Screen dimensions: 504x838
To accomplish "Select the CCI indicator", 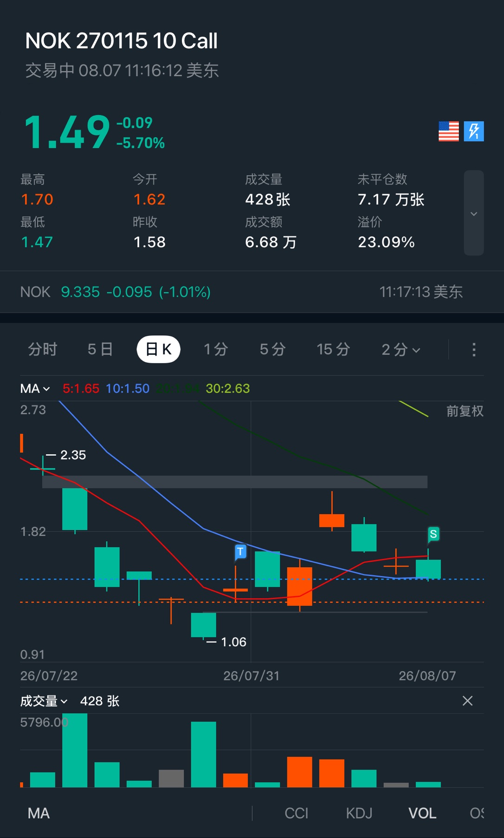I will coord(296,813).
